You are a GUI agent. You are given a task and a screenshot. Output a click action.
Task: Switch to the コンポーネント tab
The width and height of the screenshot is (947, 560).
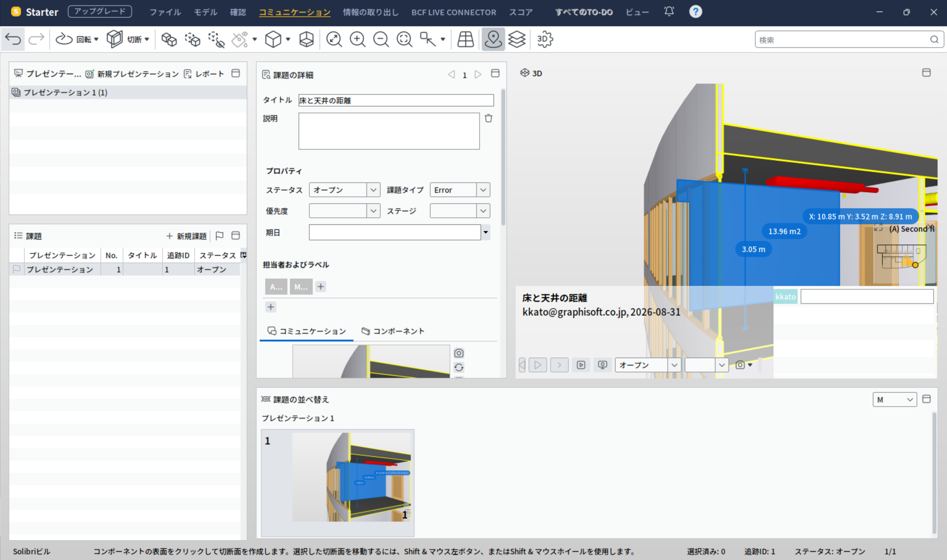(x=393, y=331)
